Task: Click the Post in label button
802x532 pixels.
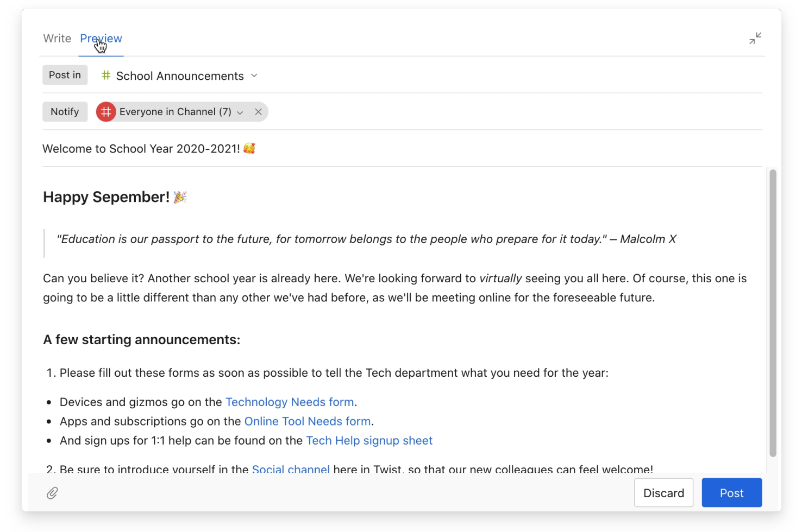Action: [65, 75]
